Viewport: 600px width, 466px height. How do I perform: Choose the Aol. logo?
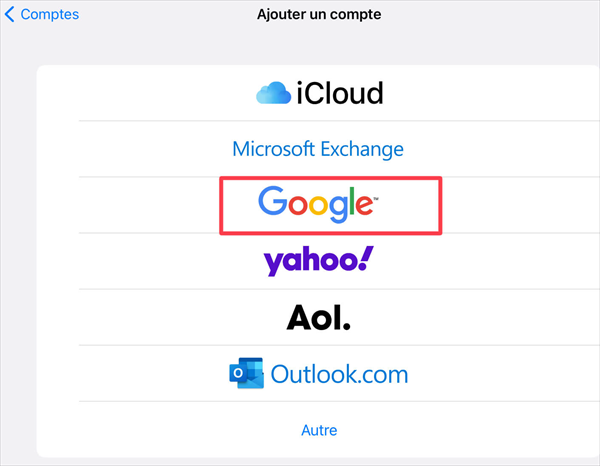318,318
